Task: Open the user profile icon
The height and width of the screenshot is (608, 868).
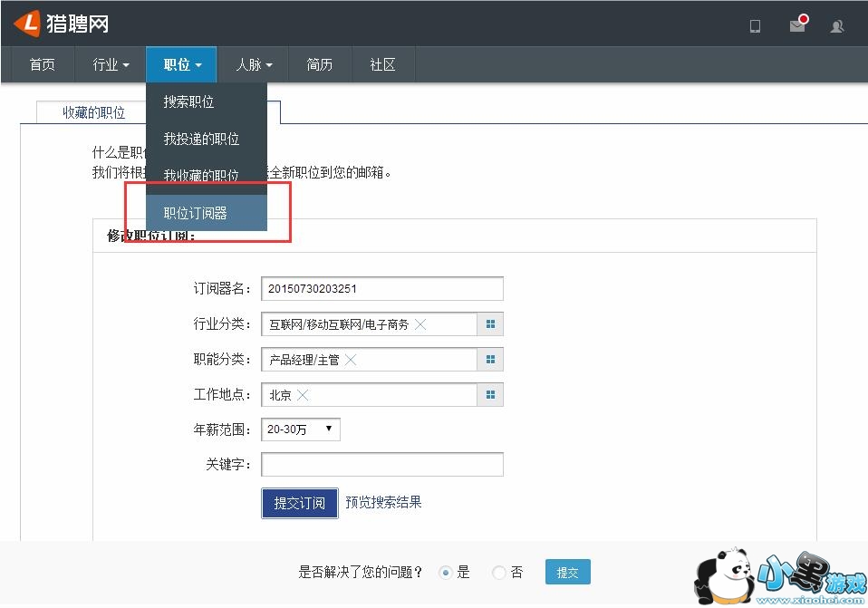Action: point(837,26)
